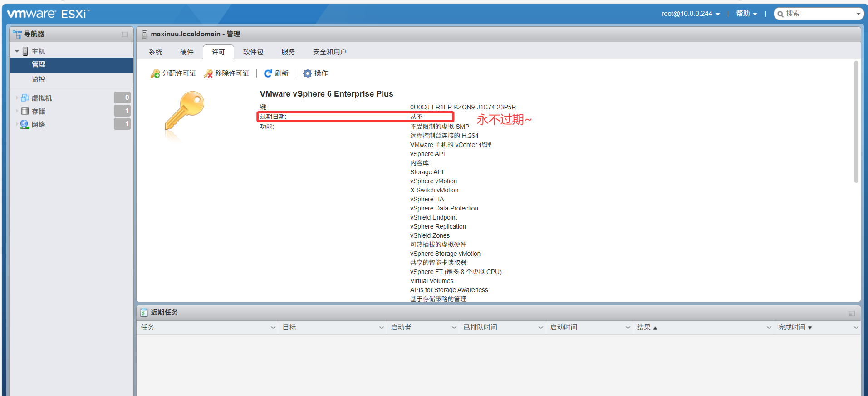This screenshot has width=868, height=396.
Task: Click the Storage API feature text
Action: (x=427, y=172)
